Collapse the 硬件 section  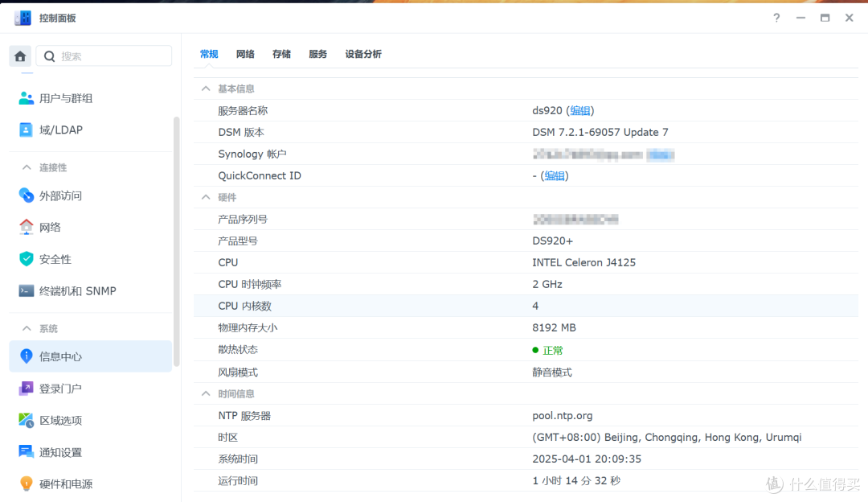tap(206, 197)
